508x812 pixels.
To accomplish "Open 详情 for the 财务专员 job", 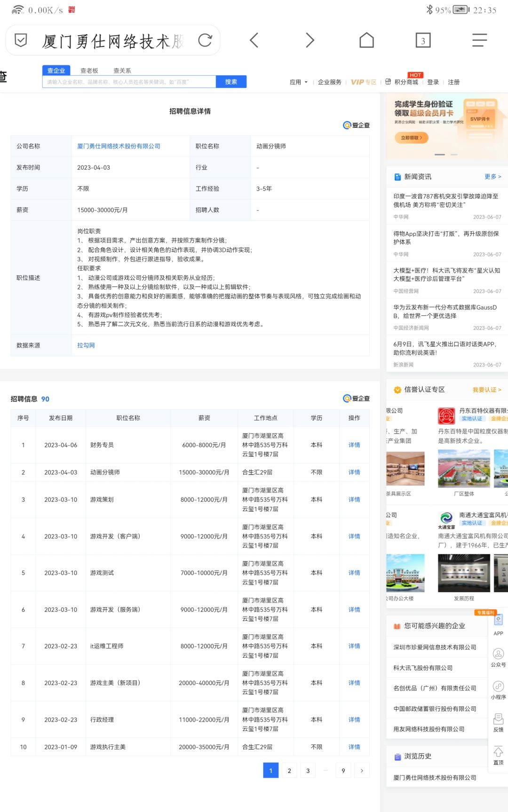I will (x=354, y=445).
